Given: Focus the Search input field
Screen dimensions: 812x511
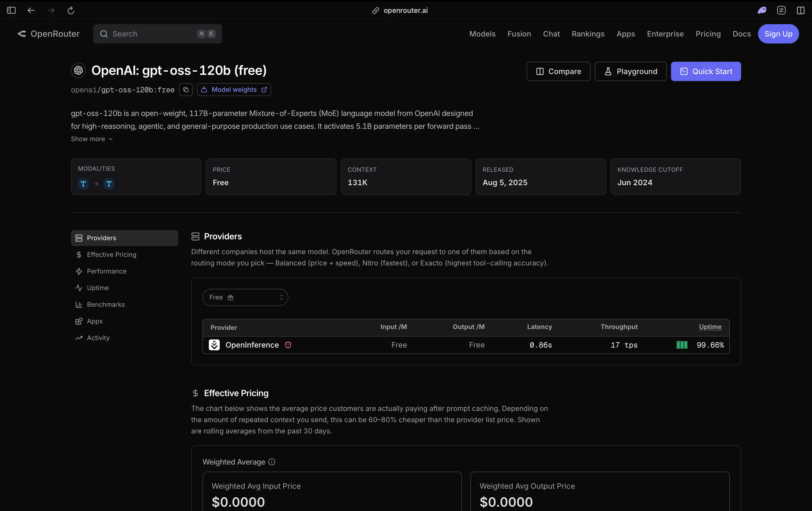Looking at the screenshot, I should [x=157, y=34].
